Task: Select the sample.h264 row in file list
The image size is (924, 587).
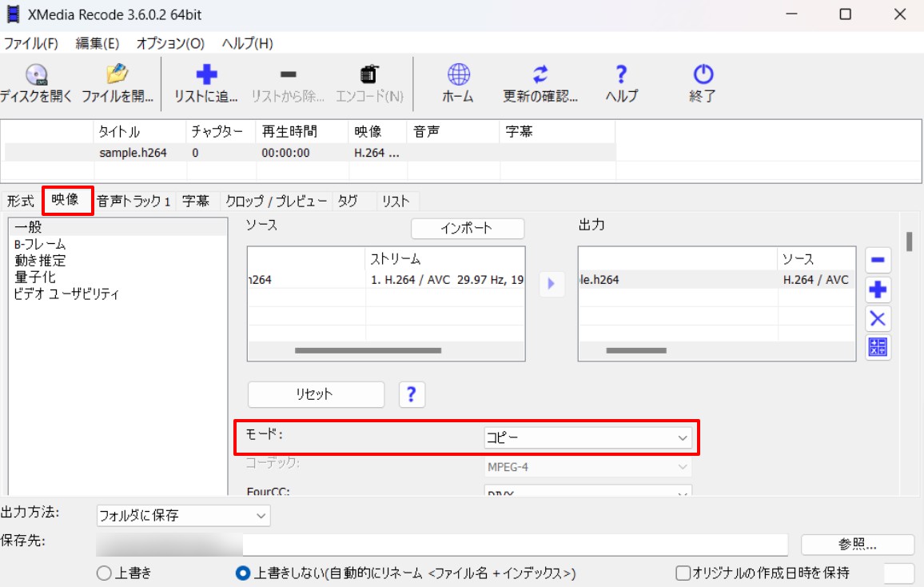Action: click(310, 154)
